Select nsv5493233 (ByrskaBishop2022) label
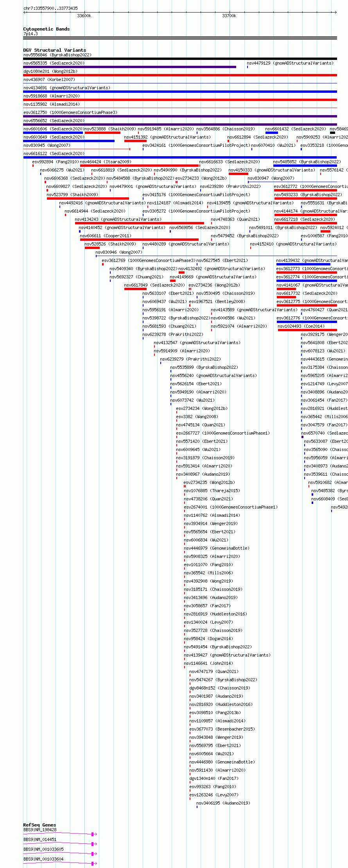 [308, 195]
